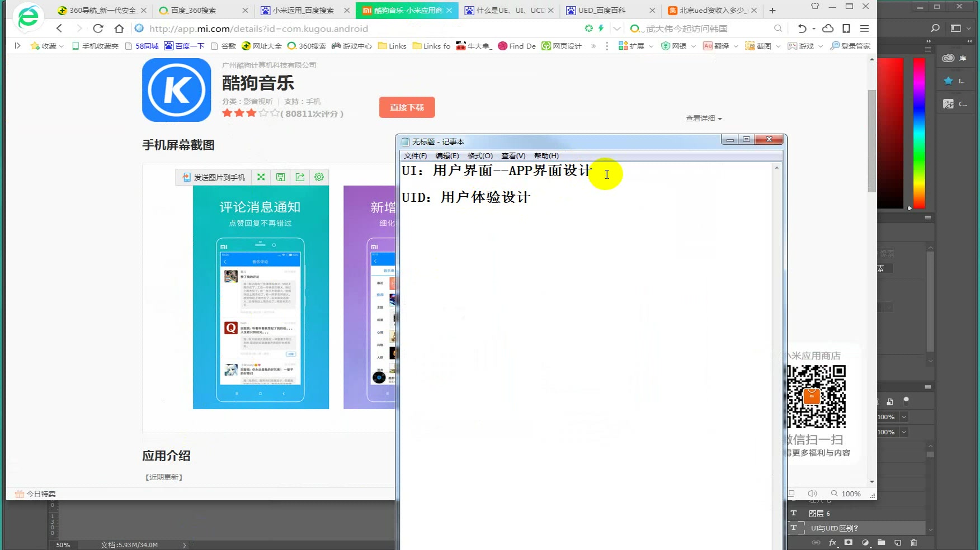Screen dimensions: 980x550
Task: Open Notepad 编辑(E) menu
Action: tap(447, 156)
